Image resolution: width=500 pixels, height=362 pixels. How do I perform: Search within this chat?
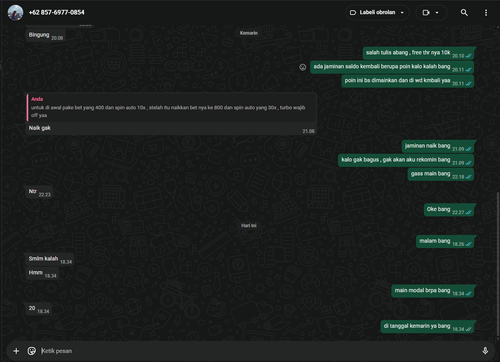464,13
